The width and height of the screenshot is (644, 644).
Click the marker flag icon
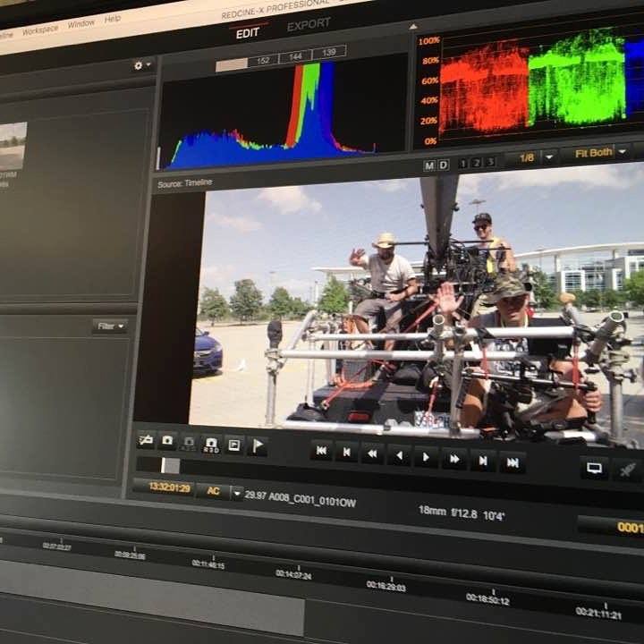click(x=258, y=446)
